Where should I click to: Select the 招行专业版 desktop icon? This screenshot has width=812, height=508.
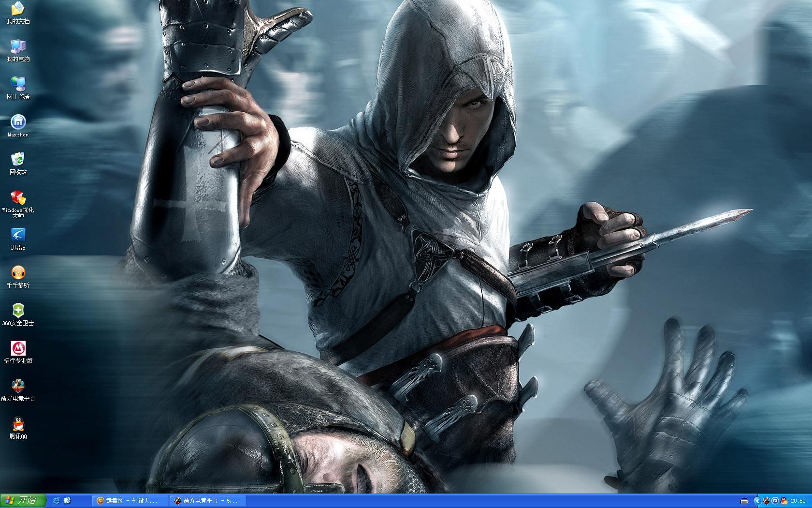point(18,352)
